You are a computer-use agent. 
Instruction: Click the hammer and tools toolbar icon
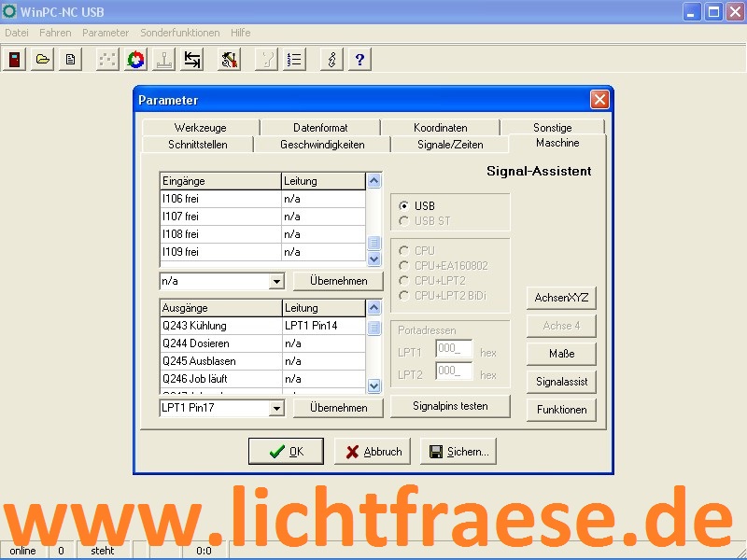229,60
